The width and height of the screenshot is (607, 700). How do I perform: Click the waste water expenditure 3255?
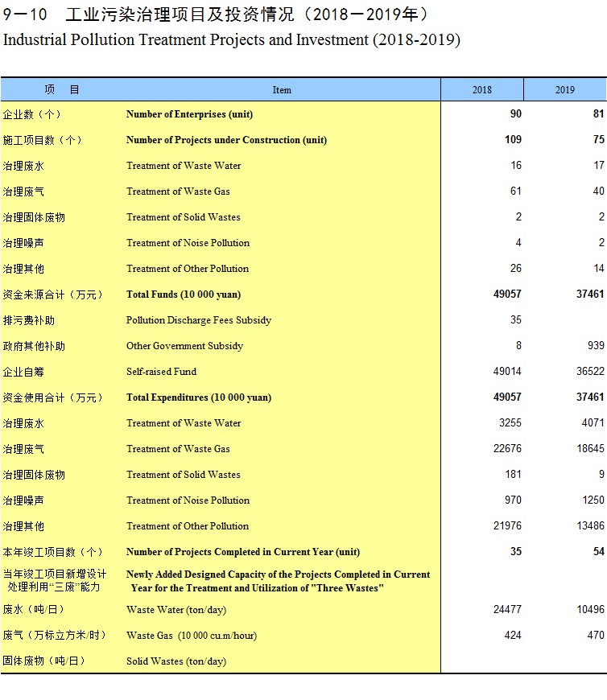[x=510, y=422]
